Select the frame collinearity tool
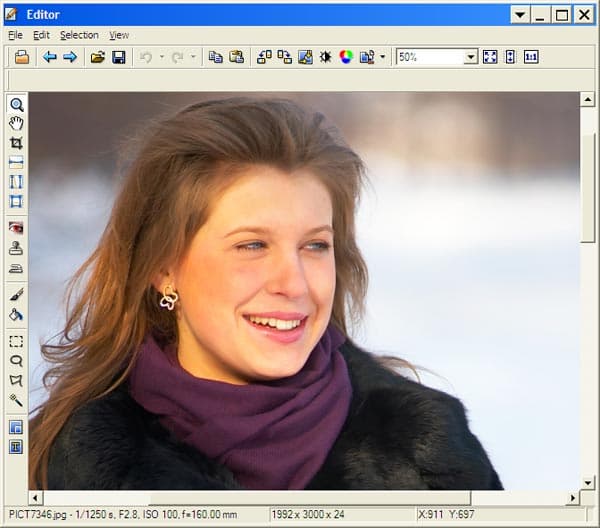Viewport: 600px width, 528px height. point(16,201)
